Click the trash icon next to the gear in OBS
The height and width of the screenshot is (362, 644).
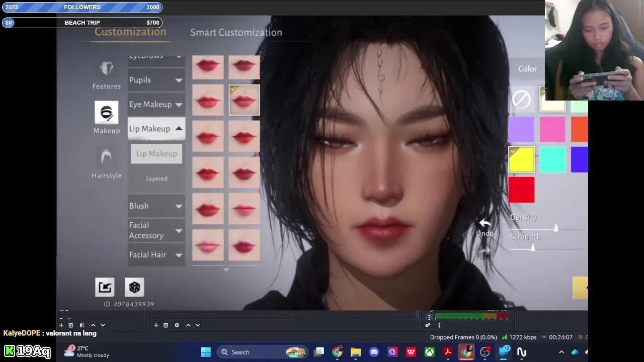click(166, 325)
